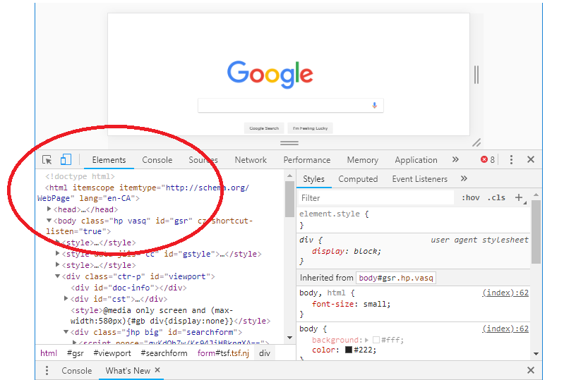The width and height of the screenshot is (588, 380).
Task: Click the #222 color swatch
Action: (349, 350)
